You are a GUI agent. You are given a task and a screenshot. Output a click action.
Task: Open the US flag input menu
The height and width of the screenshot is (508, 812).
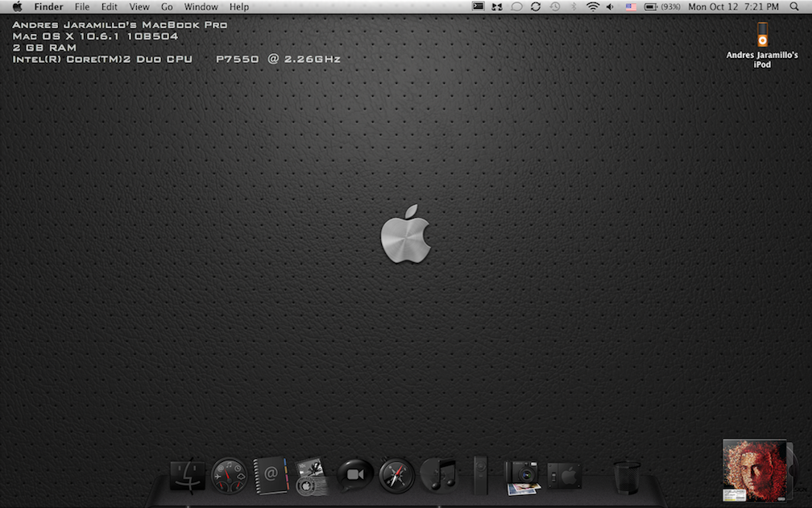pyautogui.click(x=631, y=6)
